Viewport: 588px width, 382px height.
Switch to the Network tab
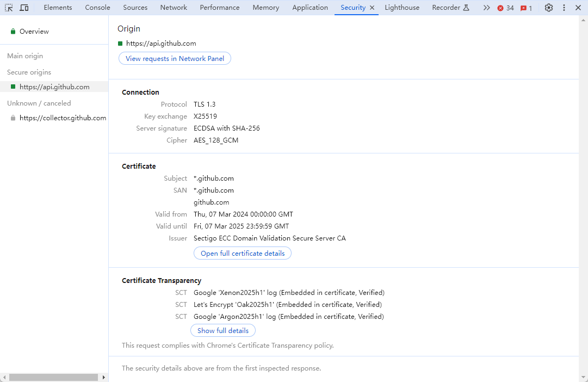(x=174, y=8)
